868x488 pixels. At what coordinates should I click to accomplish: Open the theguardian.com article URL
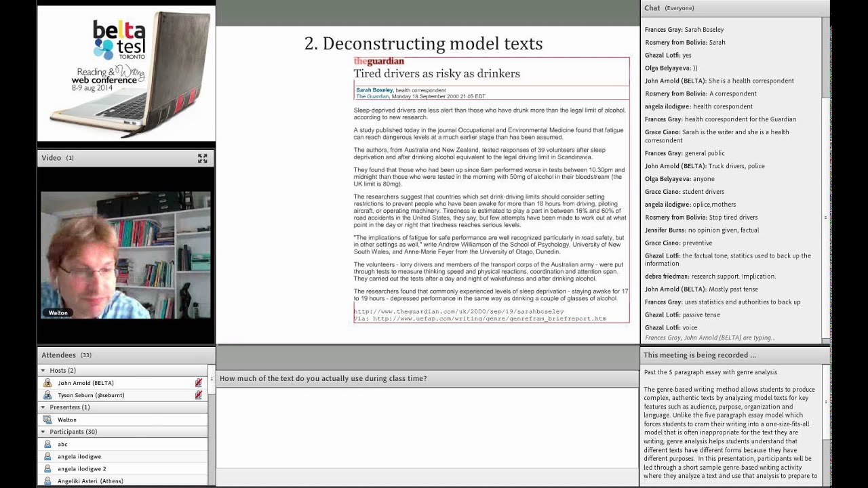[x=458, y=311]
